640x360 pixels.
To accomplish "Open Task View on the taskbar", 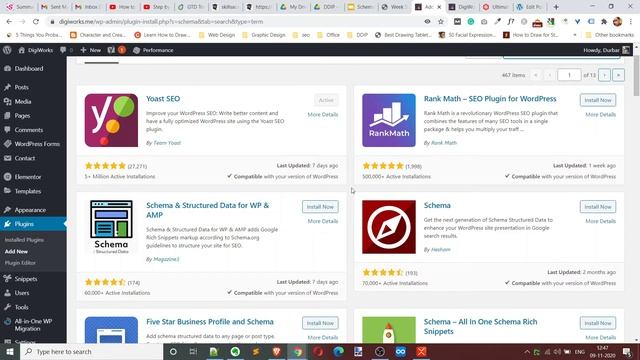I will 193,351.
